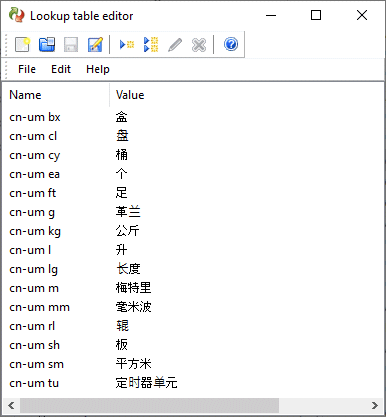
Task: Click the Delete entry X icon
Action: [x=199, y=45]
